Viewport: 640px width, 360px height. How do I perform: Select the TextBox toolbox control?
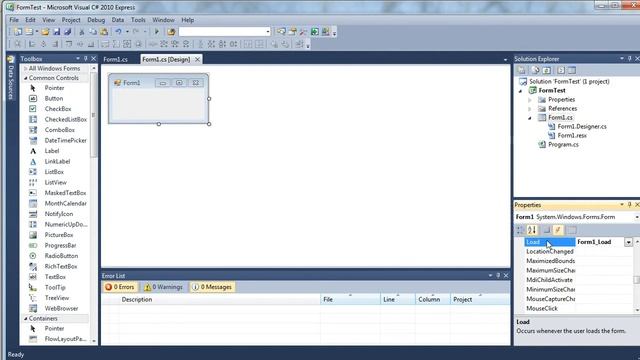tap(54, 277)
